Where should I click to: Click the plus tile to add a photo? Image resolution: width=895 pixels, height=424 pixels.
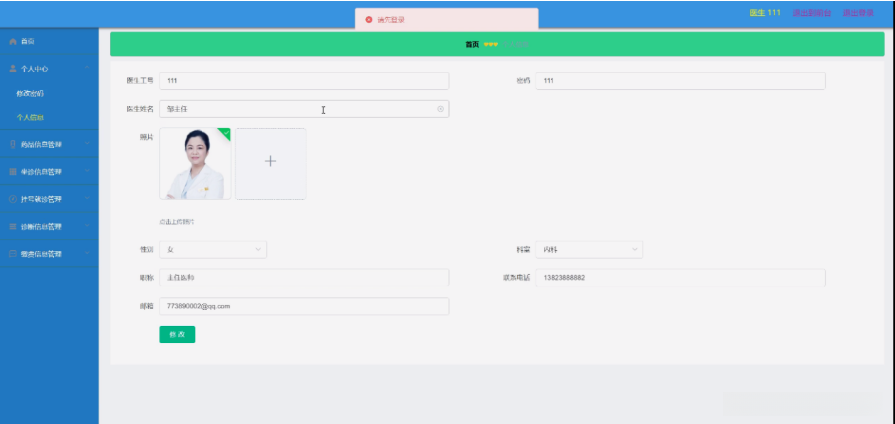[x=271, y=164]
